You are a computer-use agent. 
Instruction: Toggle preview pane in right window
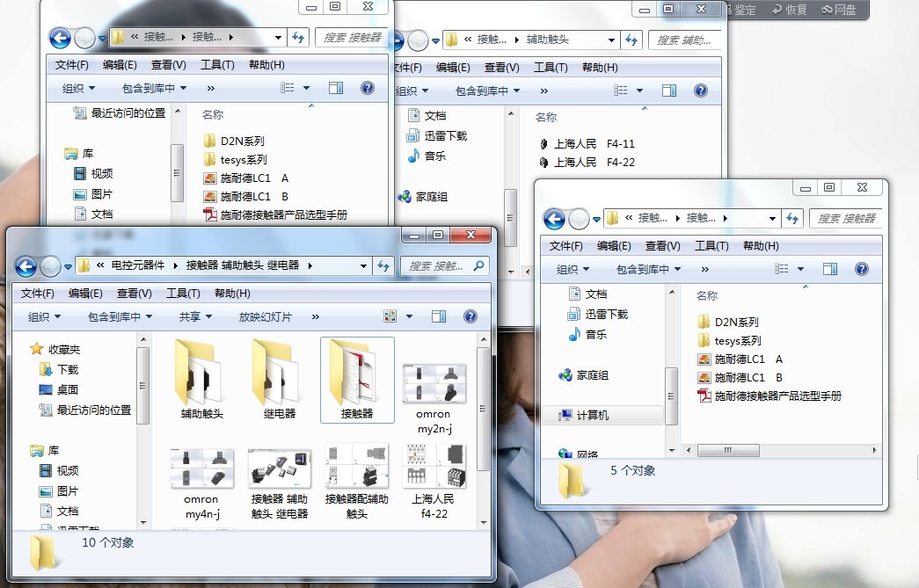[830, 270]
